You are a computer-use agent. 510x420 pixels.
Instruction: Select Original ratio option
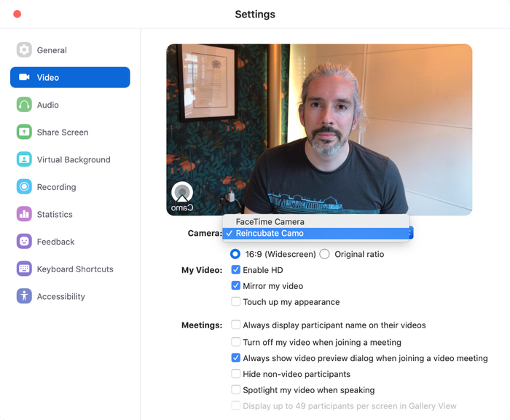(325, 254)
